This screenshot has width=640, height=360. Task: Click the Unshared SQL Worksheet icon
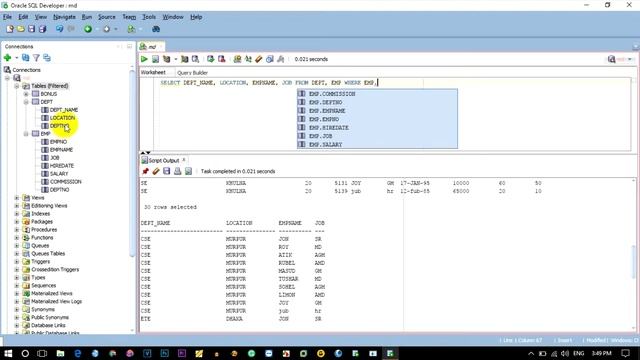click(x=237, y=59)
